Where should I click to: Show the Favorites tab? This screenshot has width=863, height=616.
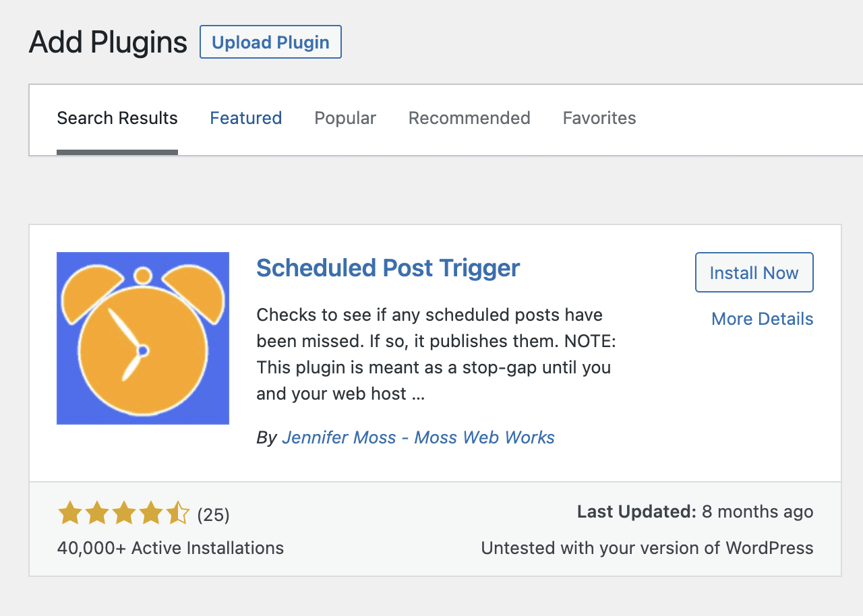(x=599, y=119)
